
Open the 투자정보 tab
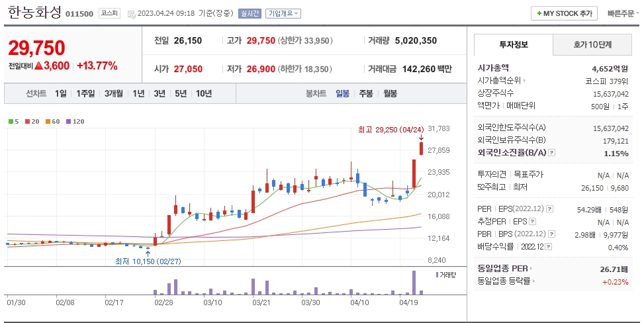[514, 44]
